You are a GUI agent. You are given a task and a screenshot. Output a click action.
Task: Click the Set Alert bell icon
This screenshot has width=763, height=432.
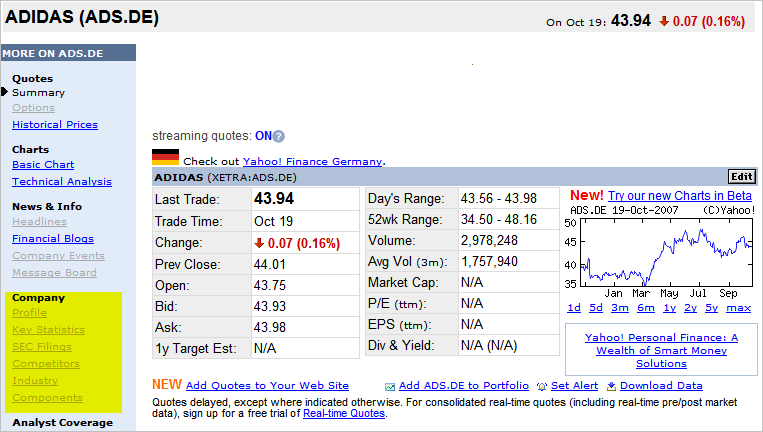coord(542,387)
